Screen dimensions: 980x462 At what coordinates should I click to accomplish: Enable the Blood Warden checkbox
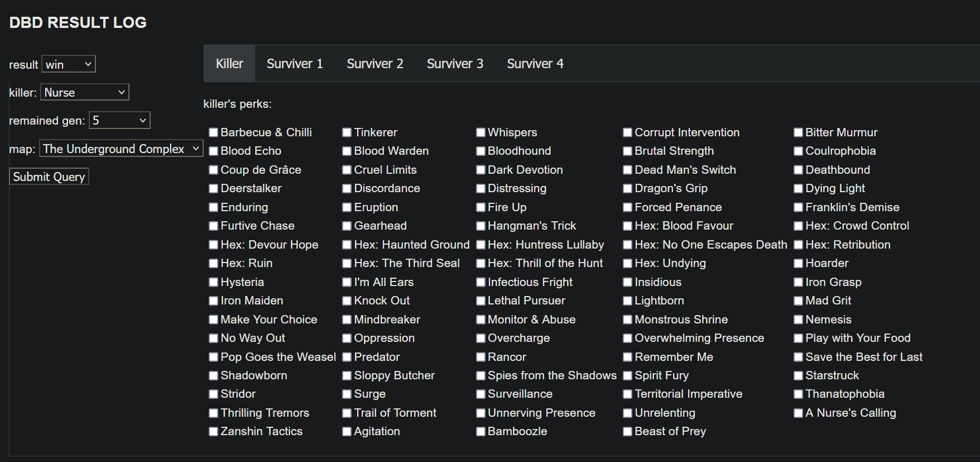click(x=347, y=151)
